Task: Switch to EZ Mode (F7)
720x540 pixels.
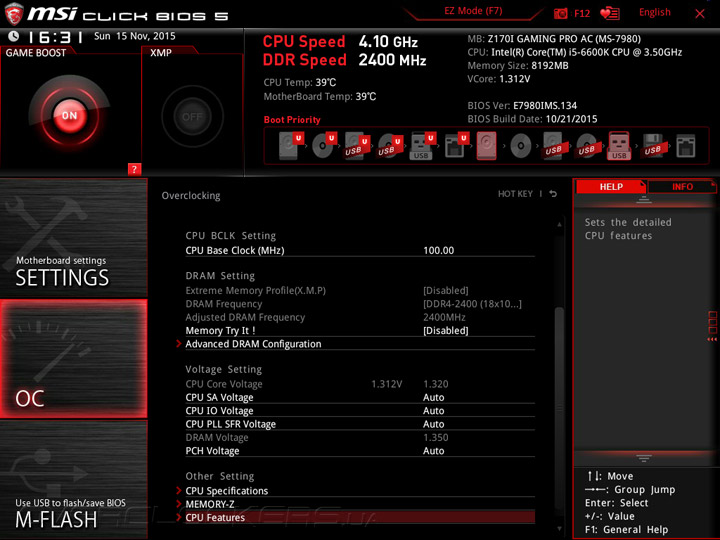Action: [473, 11]
